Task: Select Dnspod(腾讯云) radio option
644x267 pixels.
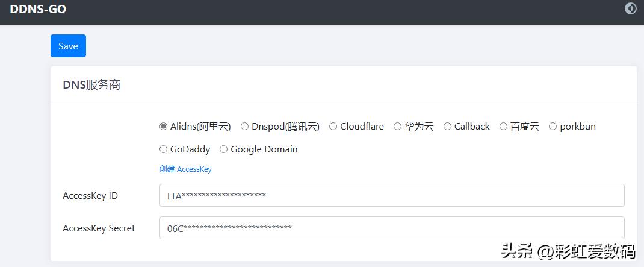Action: (244, 127)
